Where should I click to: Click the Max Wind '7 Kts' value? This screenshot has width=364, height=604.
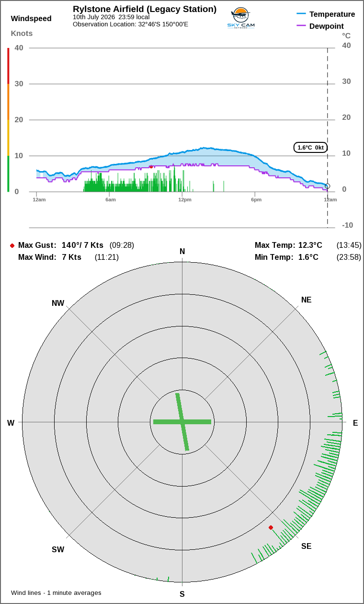[72, 257]
